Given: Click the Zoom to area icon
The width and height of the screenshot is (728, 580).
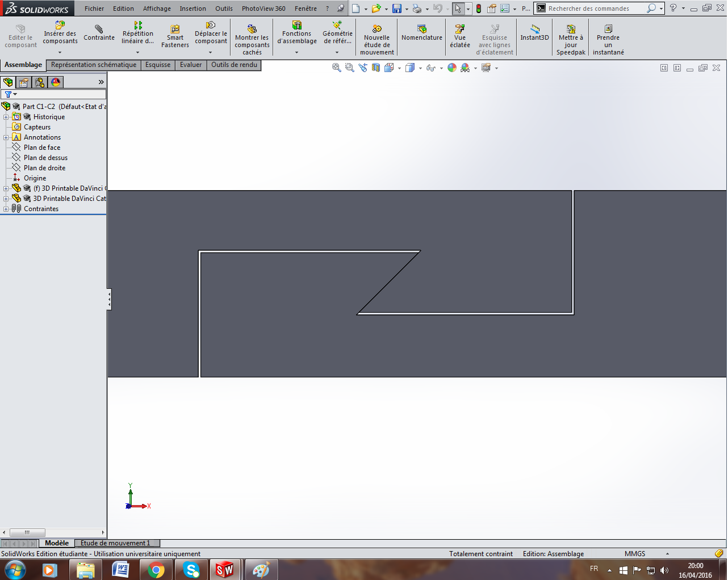Looking at the screenshot, I should pyautogui.click(x=350, y=68).
